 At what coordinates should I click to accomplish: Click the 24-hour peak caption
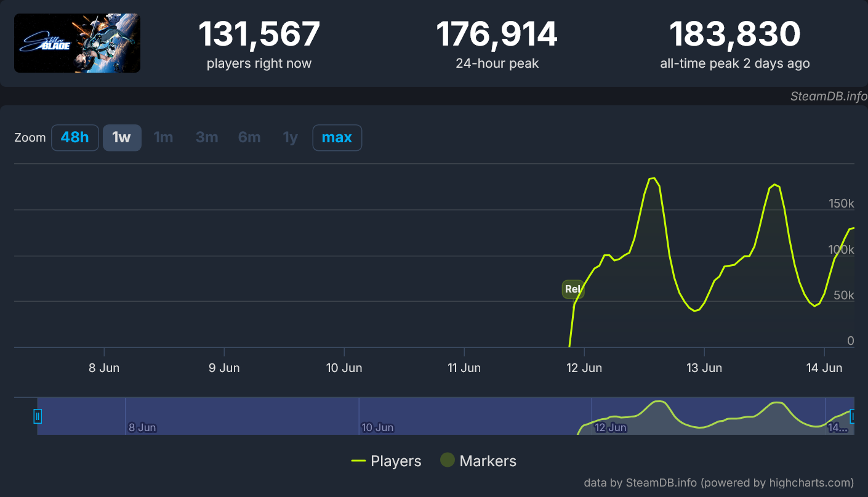click(x=497, y=63)
